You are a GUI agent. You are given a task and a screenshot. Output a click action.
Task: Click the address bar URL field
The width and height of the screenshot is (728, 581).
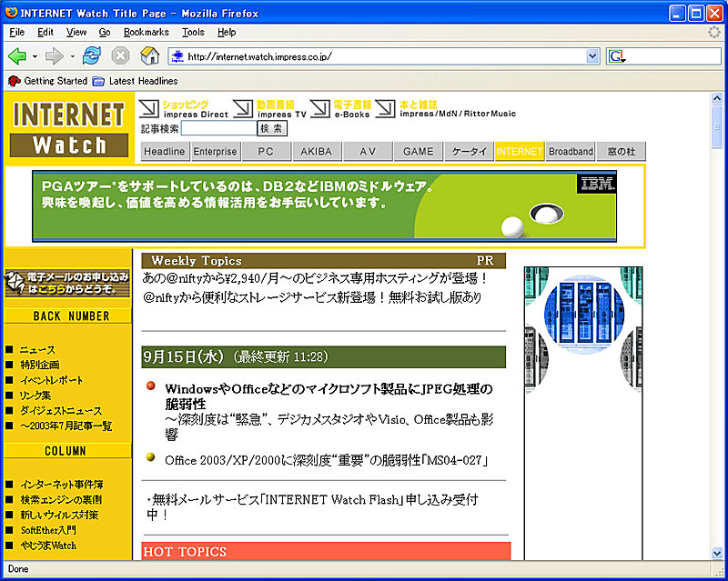click(383, 56)
